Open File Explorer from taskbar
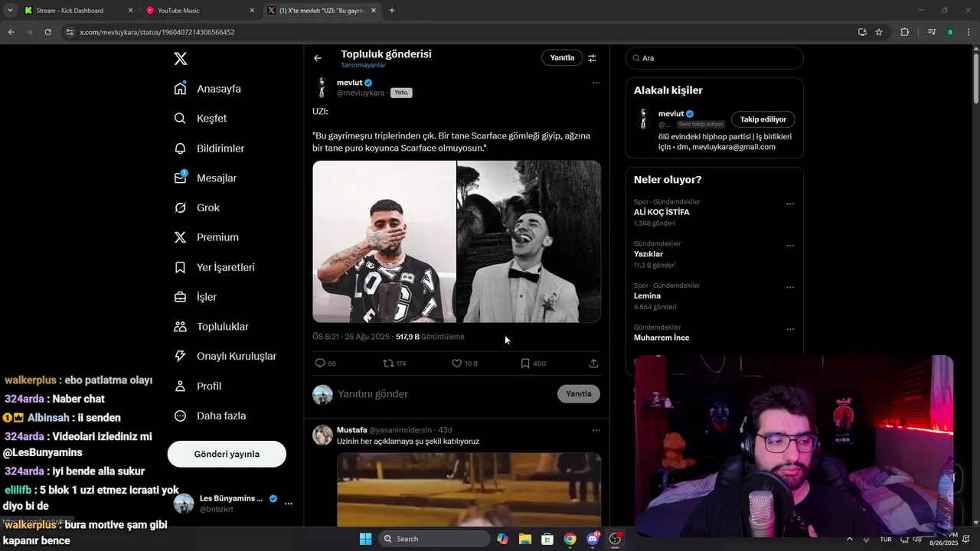This screenshot has width=980, height=551. (525, 539)
